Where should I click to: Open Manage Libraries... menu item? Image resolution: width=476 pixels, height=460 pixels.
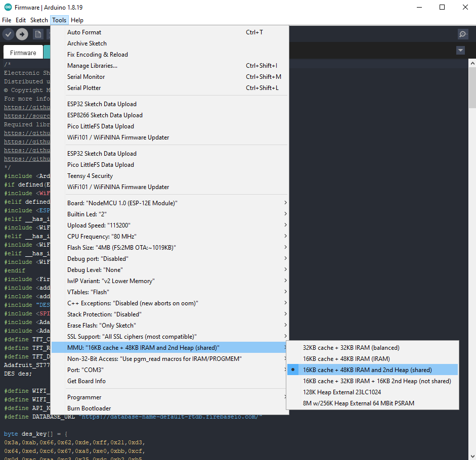click(169, 66)
